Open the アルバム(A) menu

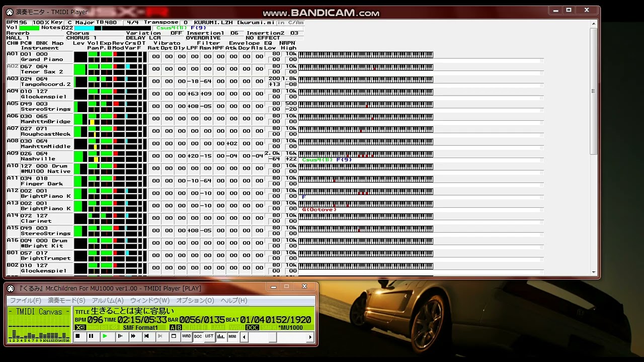(107, 300)
